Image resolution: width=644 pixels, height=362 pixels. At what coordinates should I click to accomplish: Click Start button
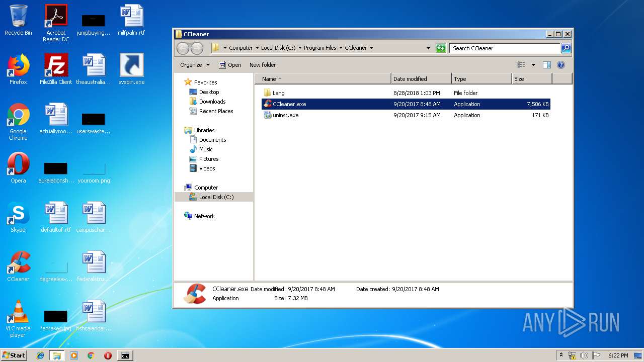point(14,355)
